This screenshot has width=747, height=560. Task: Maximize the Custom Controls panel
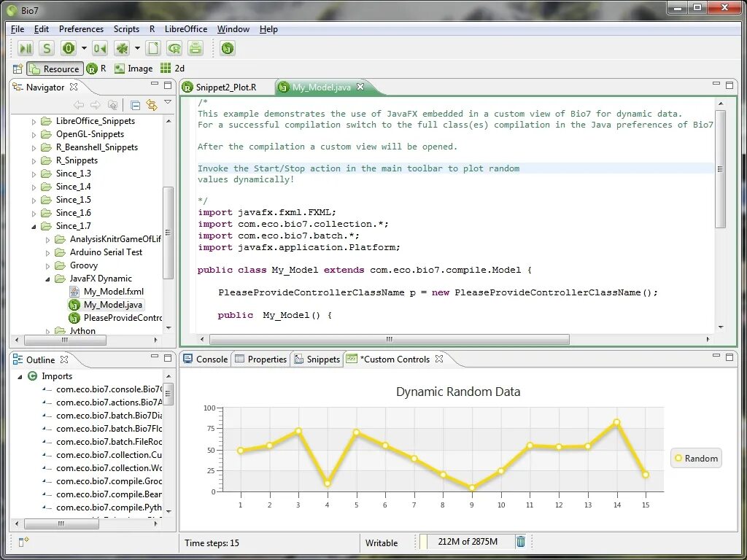[x=729, y=357]
